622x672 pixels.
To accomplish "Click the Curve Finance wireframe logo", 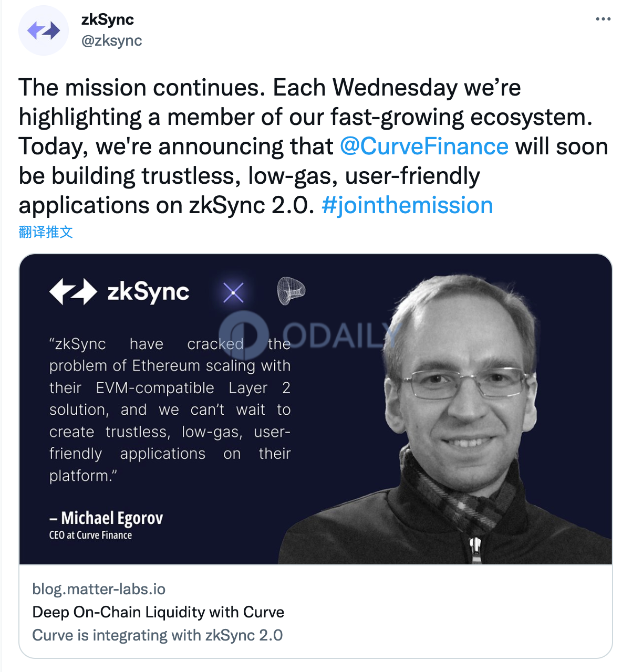I will coord(291,290).
